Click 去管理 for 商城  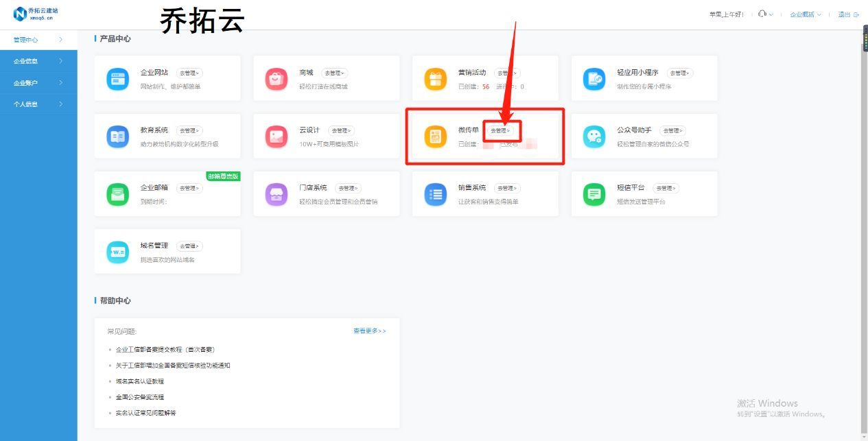(x=334, y=73)
